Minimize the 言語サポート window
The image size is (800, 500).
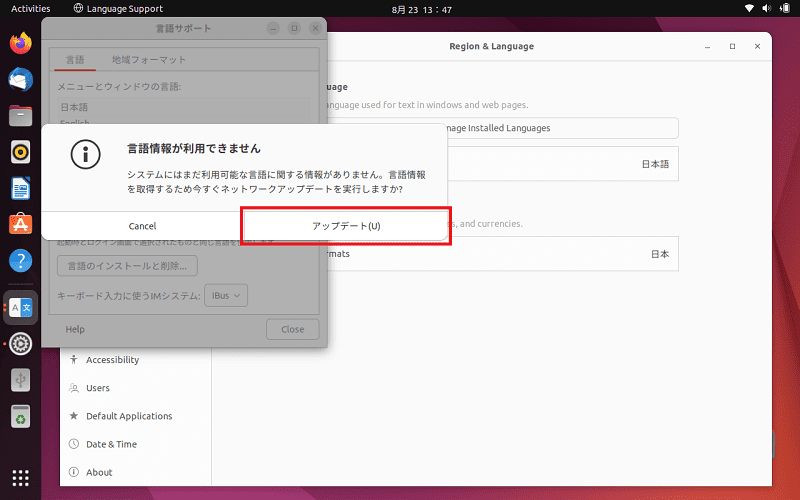coord(273,29)
